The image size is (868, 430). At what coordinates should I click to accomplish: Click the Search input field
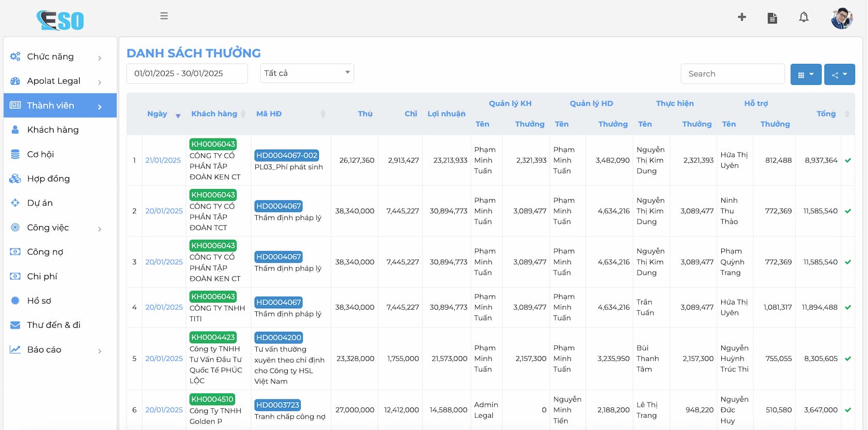[733, 74]
